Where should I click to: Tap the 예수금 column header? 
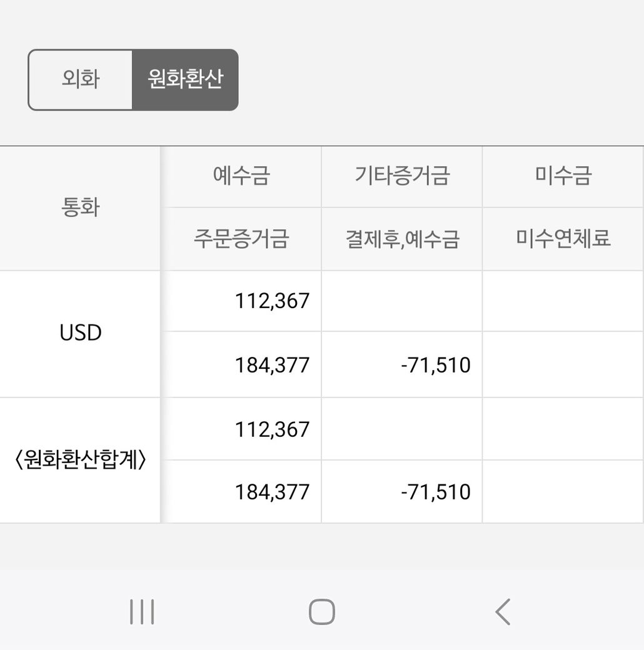(x=241, y=176)
